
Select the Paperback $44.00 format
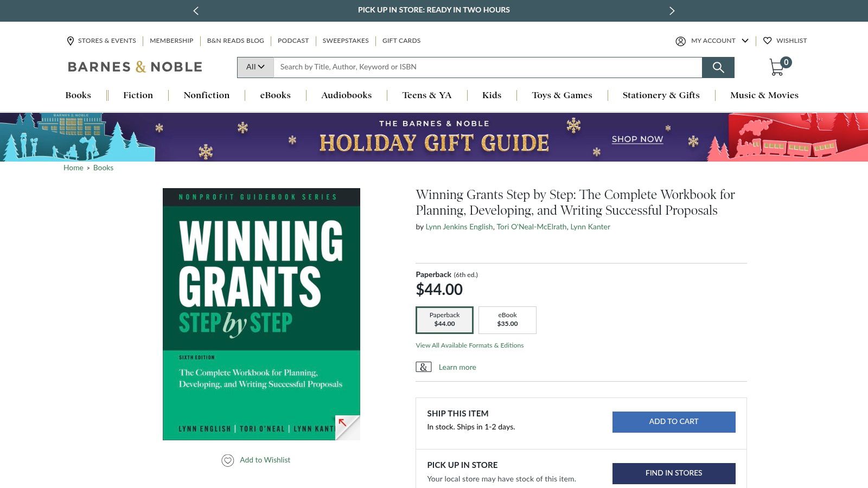click(444, 319)
